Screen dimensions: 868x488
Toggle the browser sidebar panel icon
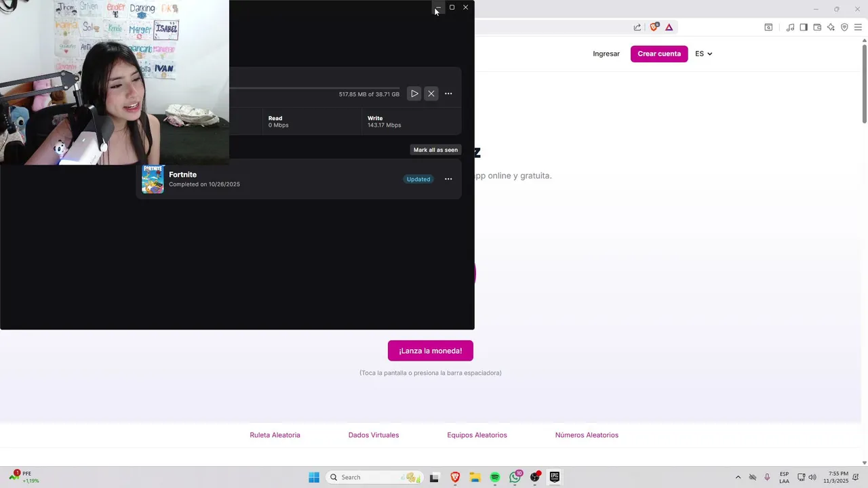click(804, 27)
